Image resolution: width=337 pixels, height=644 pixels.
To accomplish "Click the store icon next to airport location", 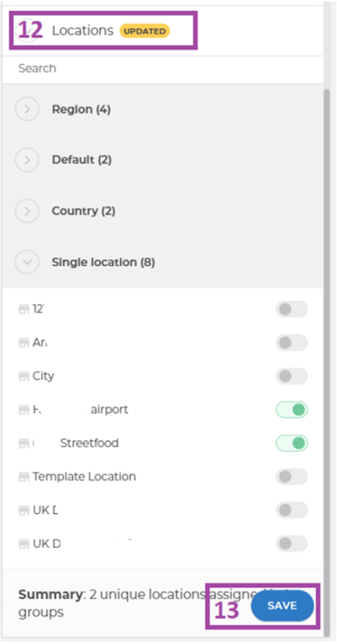I will [24, 410].
